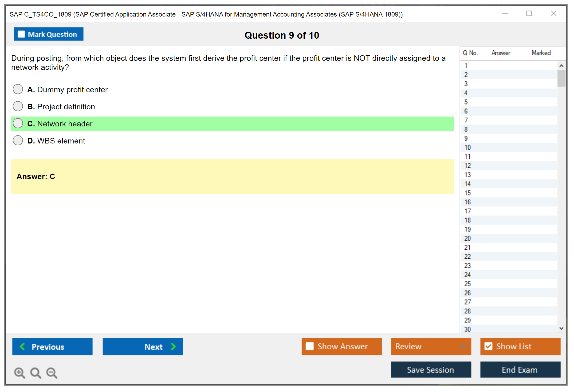Viewport: 574px width, 392px height.
Task: Enable the Show Answer checkbox
Action: pos(310,346)
